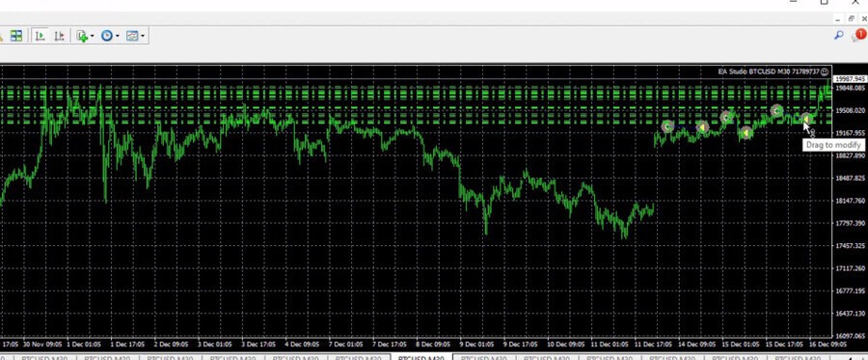The image size is (868, 360).
Task: Click the current price label 19987.945
Action: coord(850,79)
